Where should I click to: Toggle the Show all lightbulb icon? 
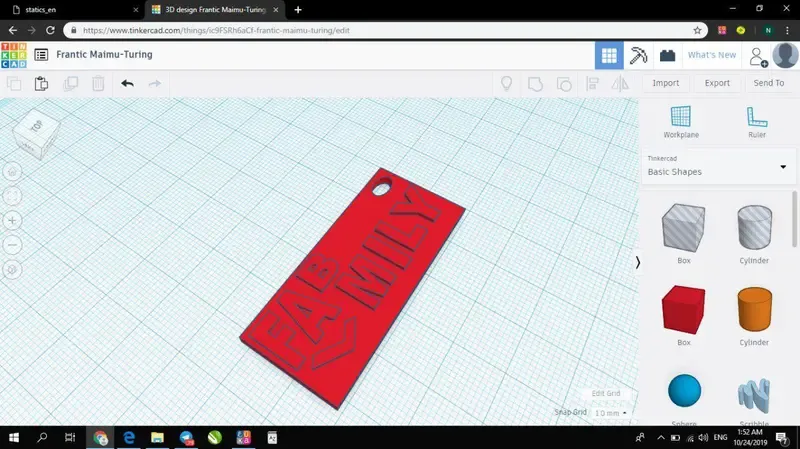(x=507, y=84)
